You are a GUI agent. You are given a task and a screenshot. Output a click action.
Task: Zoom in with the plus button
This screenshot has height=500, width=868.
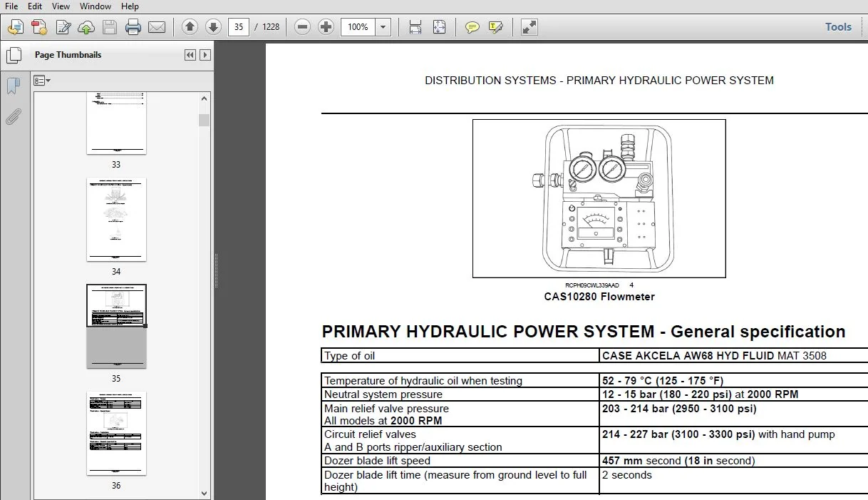pos(326,27)
